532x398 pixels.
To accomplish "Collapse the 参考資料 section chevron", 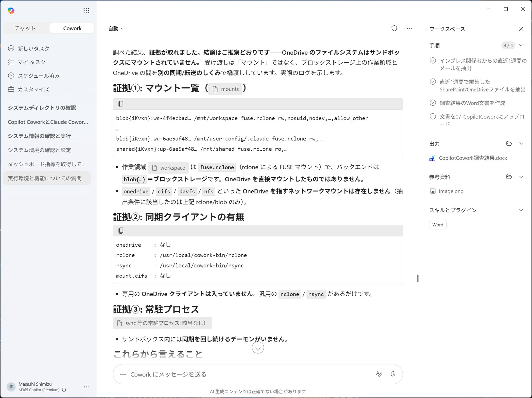I will pyautogui.click(x=521, y=177).
